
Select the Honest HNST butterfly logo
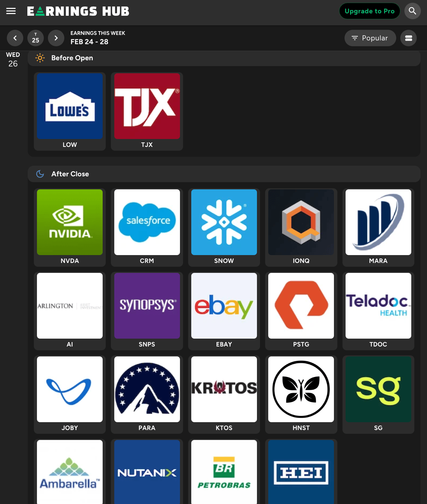pos(301,389)
